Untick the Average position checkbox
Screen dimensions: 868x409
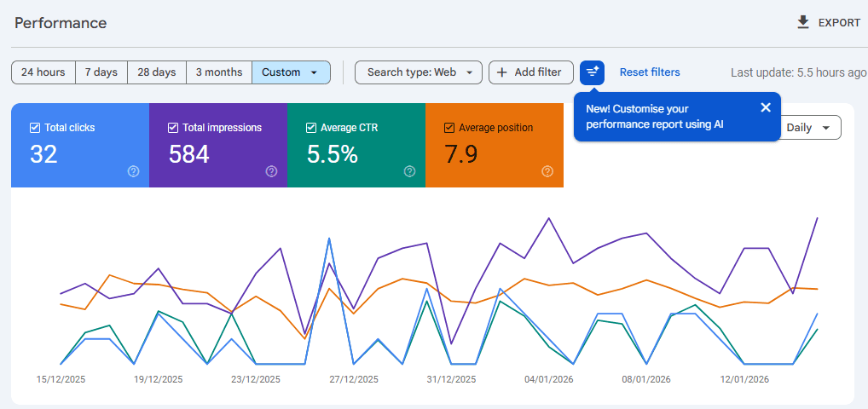click(x=449, y=128)
